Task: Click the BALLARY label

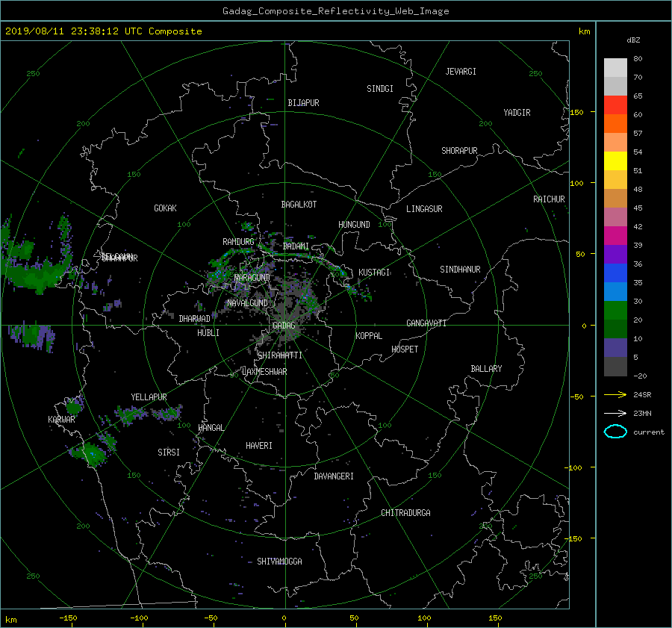Action: (486, 369)
